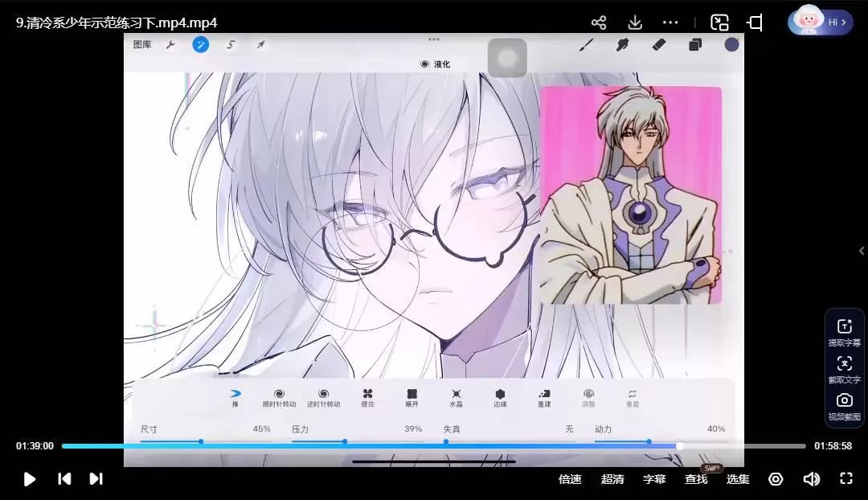Expand the right side panel chevron
The width and height of the screenshot is (868, 500).
[862, 251]
